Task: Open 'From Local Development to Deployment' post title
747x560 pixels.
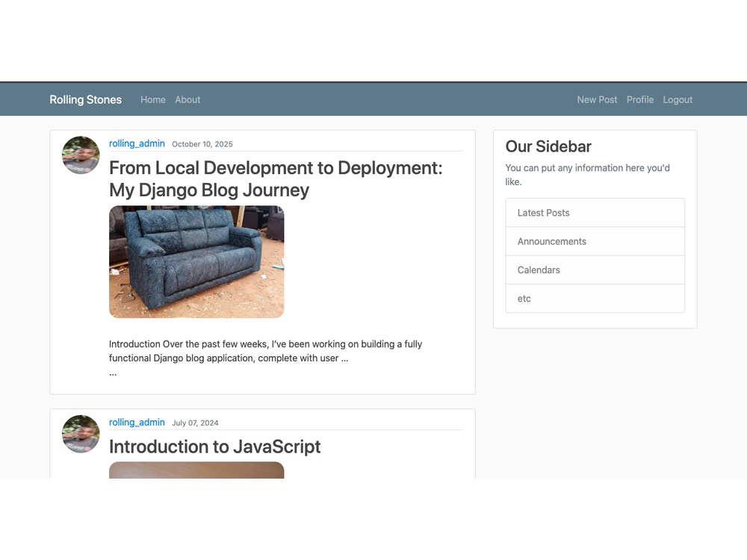Action: click(x=276, y=178)
